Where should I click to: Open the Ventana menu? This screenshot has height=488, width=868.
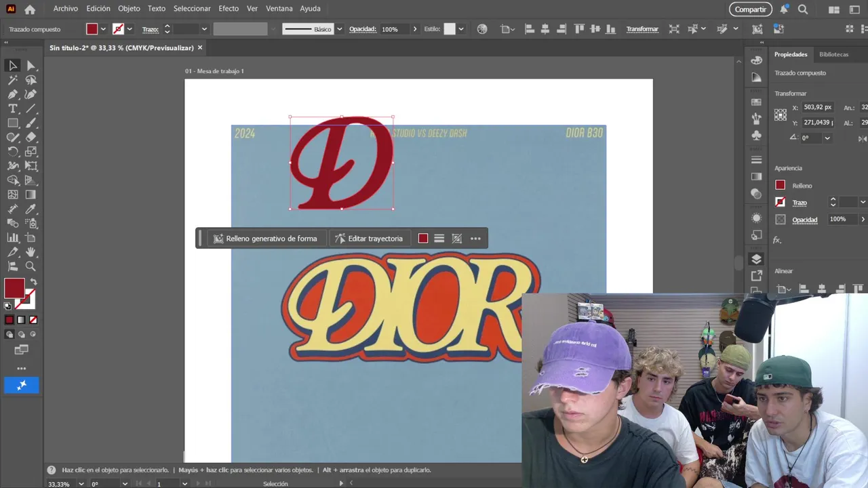[x=279, y=9]
